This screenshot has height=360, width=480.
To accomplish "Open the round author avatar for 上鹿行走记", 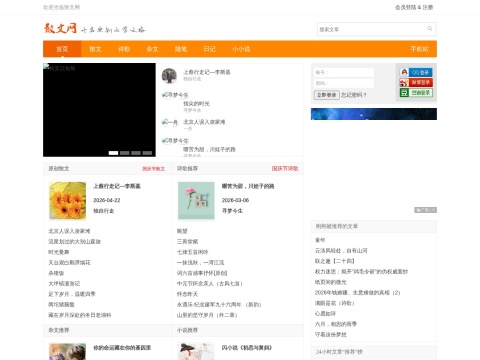I will click(x=169, y=76).
